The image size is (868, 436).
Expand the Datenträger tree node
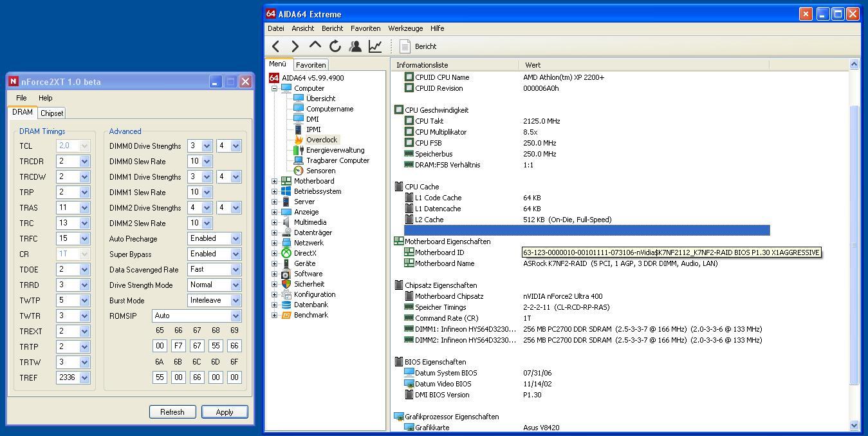[x=275, y=232]
